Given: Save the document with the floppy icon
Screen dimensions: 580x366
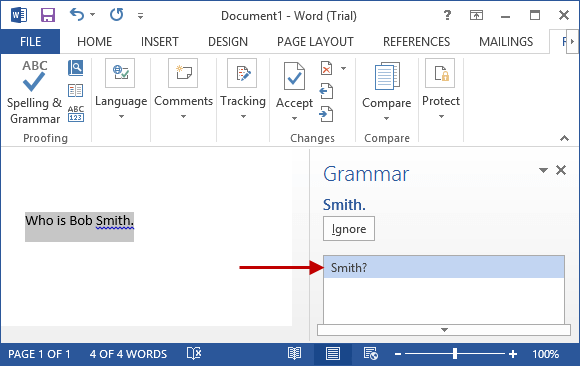Looking at the screenshot, I should (x=48, y=15).
